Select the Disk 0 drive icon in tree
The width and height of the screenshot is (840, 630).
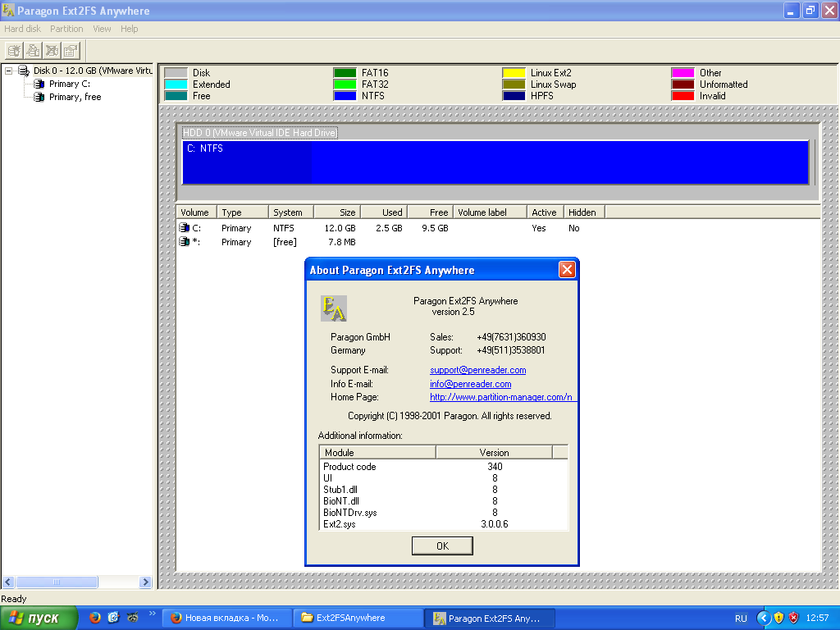coord(23,71)
